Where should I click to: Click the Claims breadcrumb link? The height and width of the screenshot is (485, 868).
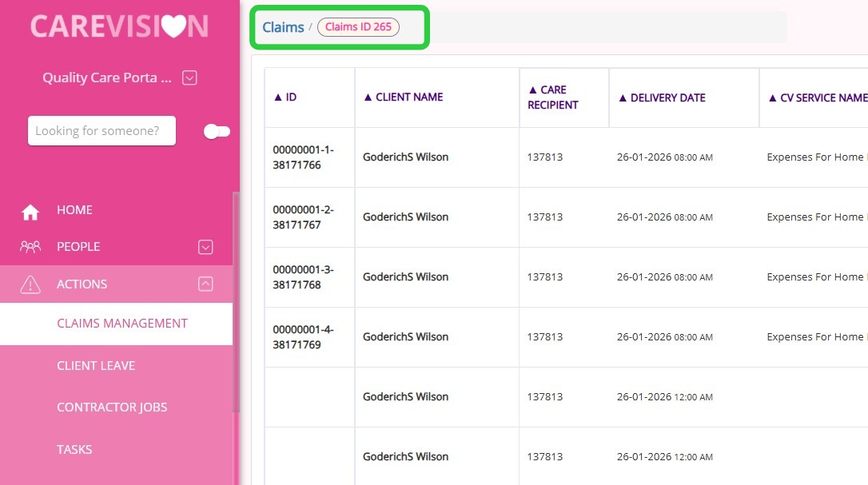[283, 27]
